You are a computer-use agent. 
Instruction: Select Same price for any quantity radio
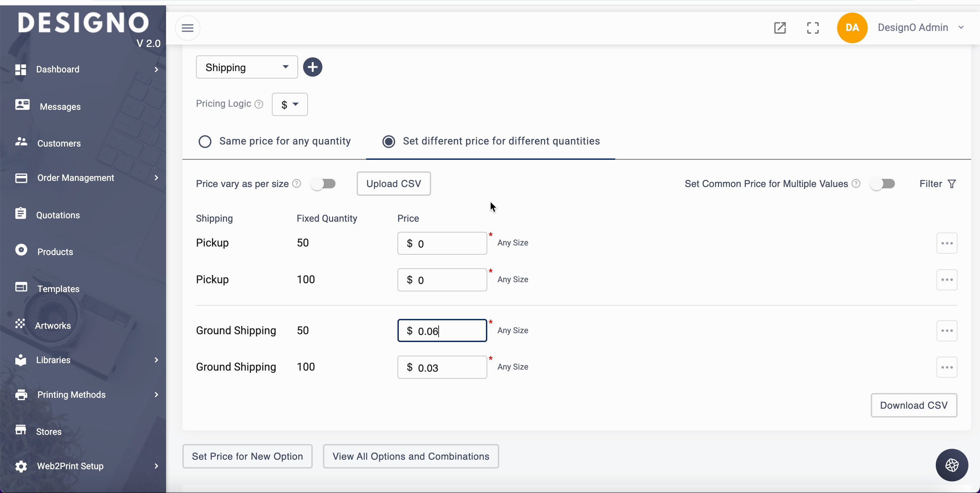point(205,141)
